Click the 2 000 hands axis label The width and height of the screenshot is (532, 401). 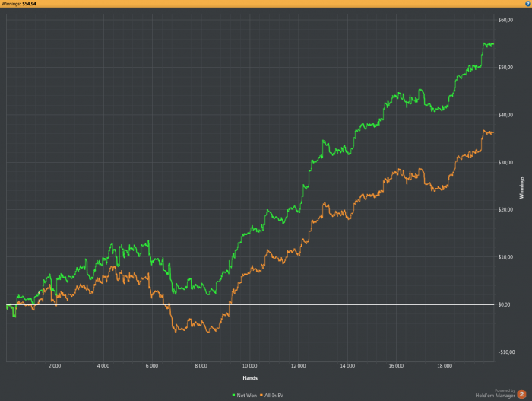[55, 366]
